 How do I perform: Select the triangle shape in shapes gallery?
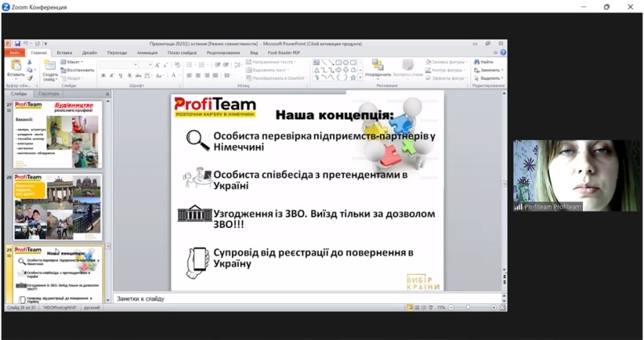(316, 70)
